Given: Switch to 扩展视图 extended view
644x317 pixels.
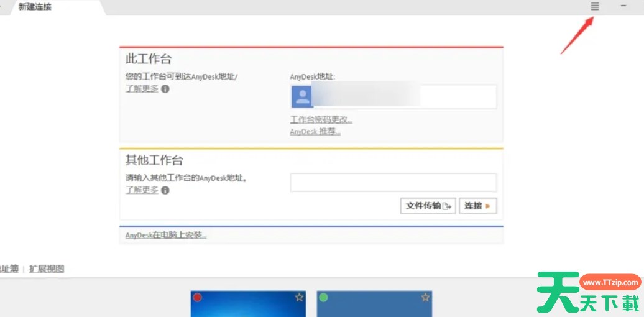Looking at the screenshot, I should pyautogui.click(x=47, y=269).
